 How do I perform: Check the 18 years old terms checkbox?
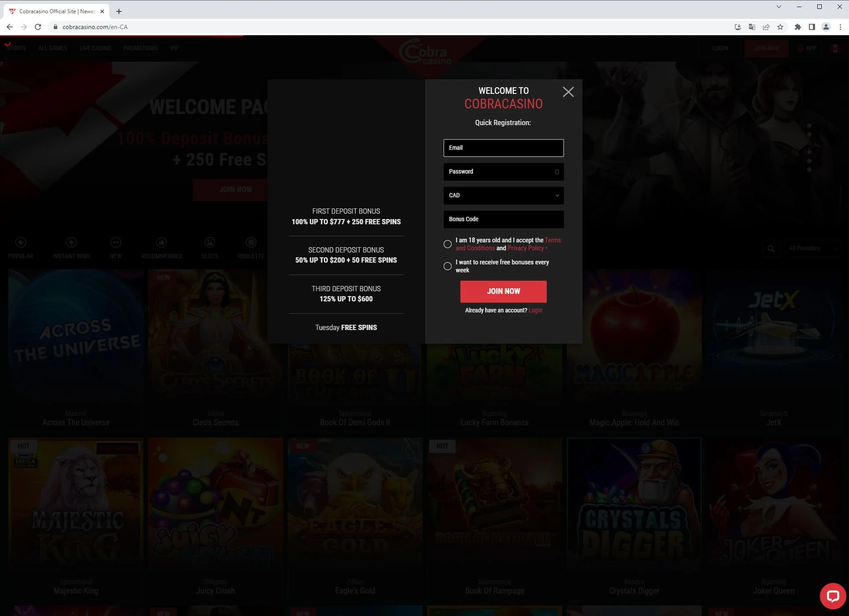click(x=447, y=244)
